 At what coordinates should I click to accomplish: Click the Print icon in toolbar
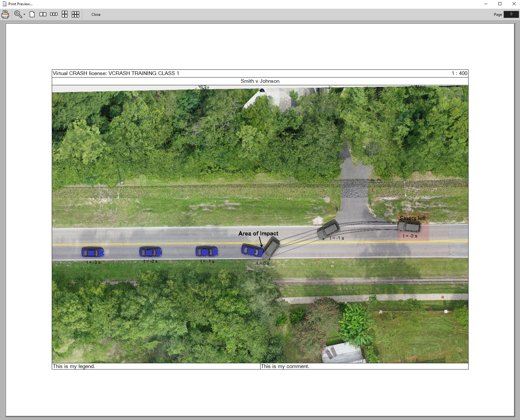coord(5,15)
